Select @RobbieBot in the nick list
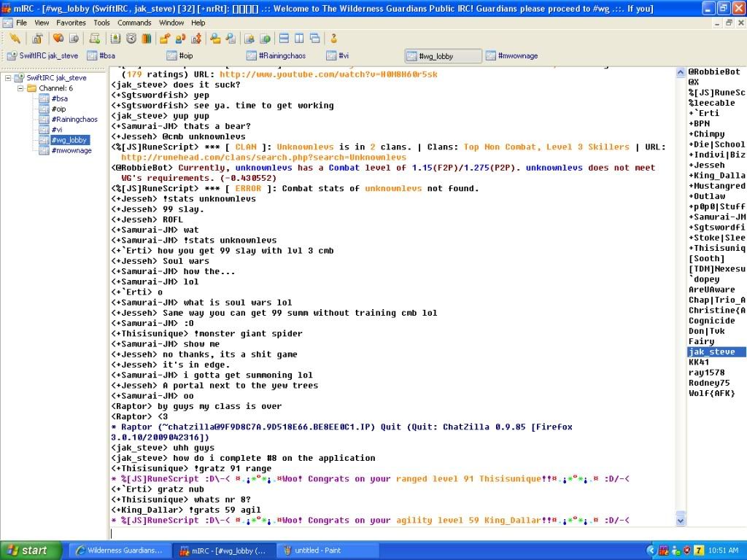 (714, 72)
